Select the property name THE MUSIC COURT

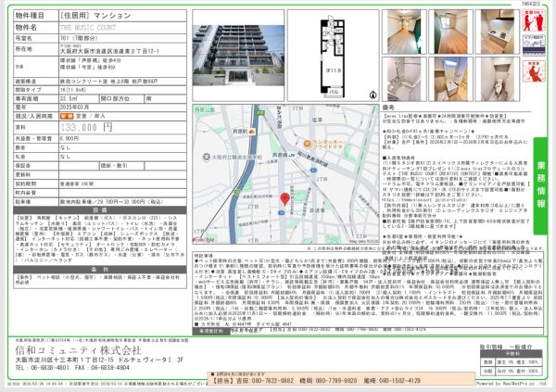point(88,27)
